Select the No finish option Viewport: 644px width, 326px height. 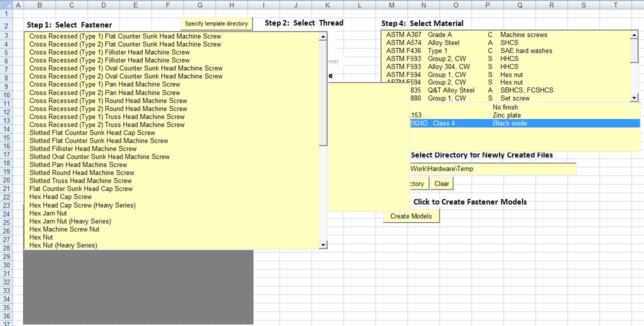click(505, 107)
